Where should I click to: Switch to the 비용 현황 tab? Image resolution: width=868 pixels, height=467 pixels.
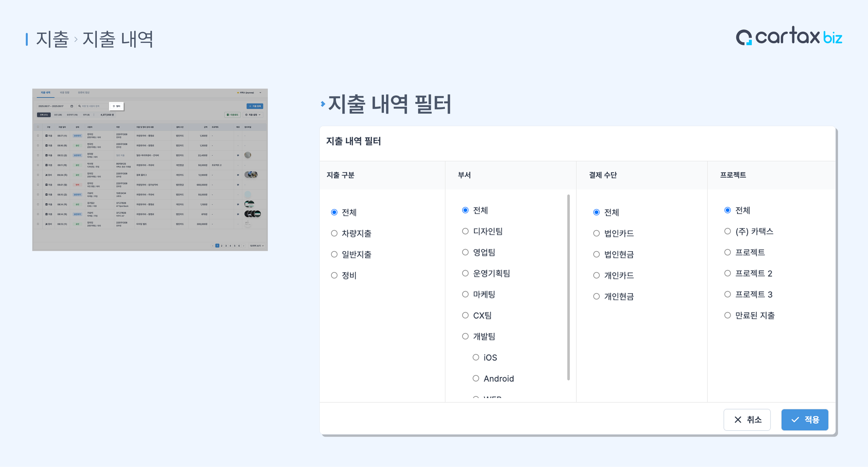pyautogui.click(x=64, y=93)
